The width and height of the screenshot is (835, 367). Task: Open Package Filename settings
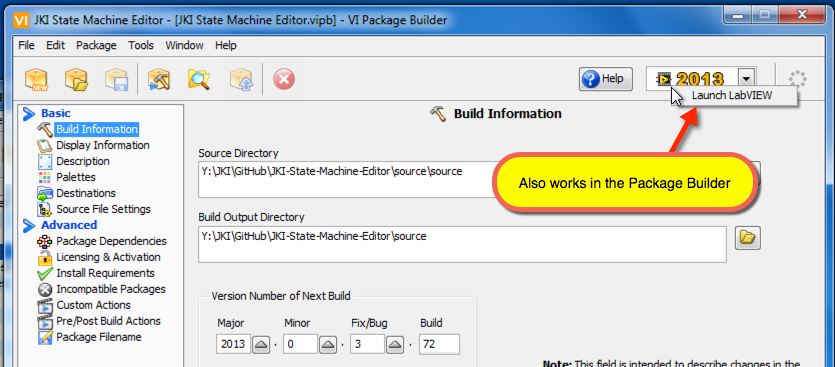point(99,337)
